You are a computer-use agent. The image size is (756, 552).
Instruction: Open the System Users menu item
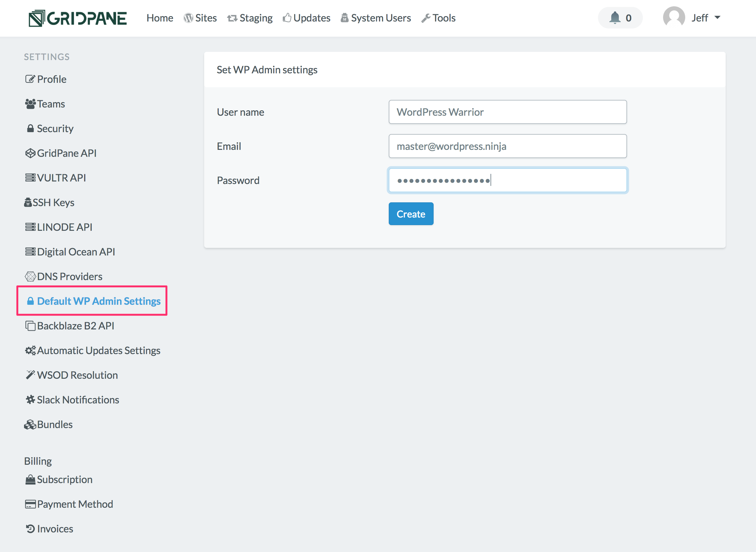point(381,18)
